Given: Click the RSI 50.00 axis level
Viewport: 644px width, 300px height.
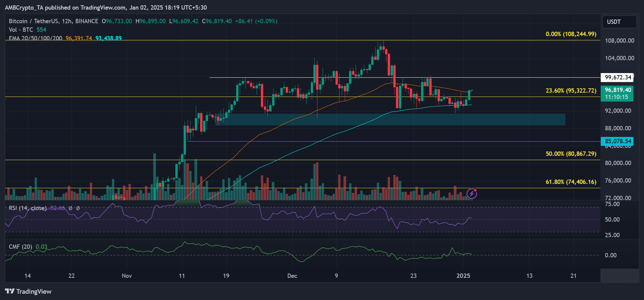Looking at the screenshot, I should coord(612,220).
